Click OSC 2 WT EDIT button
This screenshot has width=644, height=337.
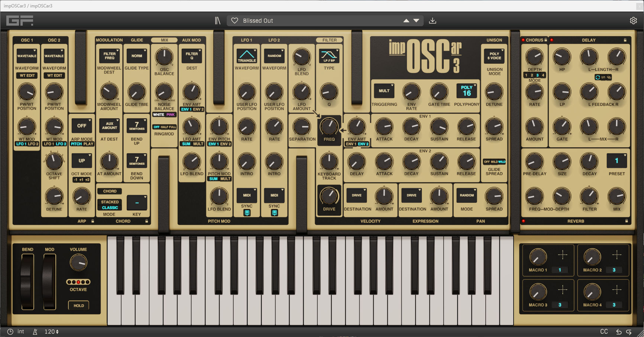54,76
